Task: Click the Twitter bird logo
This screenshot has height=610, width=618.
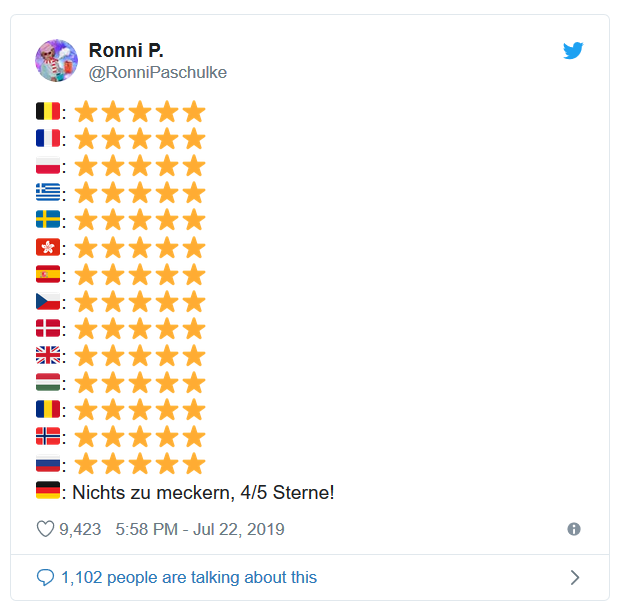Action: coord(572,51)
